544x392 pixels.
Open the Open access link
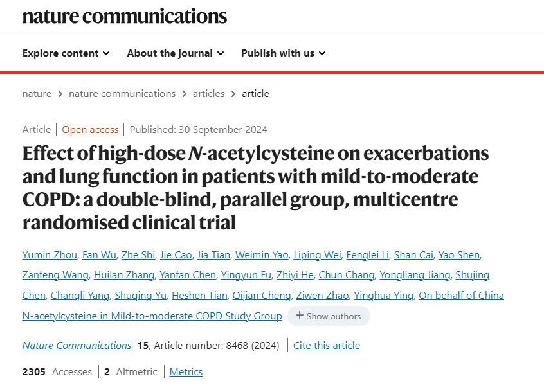pyautogui.click(x=90, y=130)
